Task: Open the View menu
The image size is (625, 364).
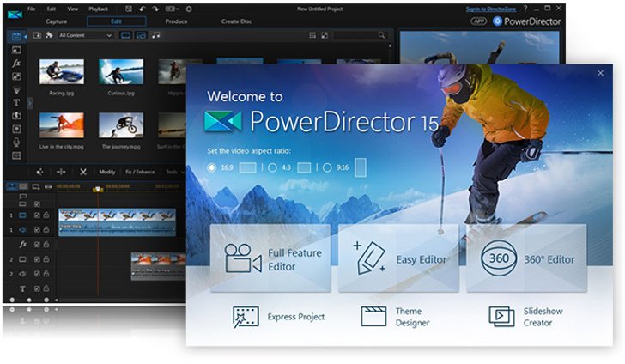Action: [72, 9]
